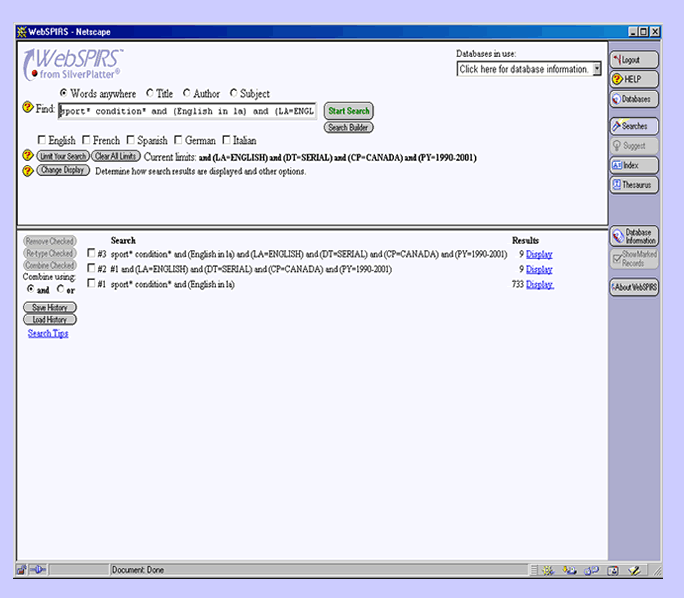Click the connection status icon in status bar
The height and width of the screenshot is (598, 684).
click(x=38, y=570)
